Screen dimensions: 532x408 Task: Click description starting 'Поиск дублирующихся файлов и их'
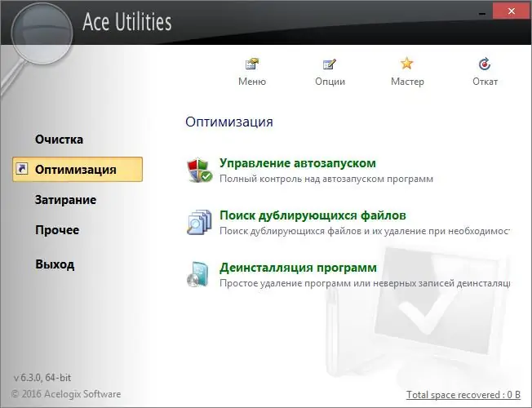click(x=365, y=231)
